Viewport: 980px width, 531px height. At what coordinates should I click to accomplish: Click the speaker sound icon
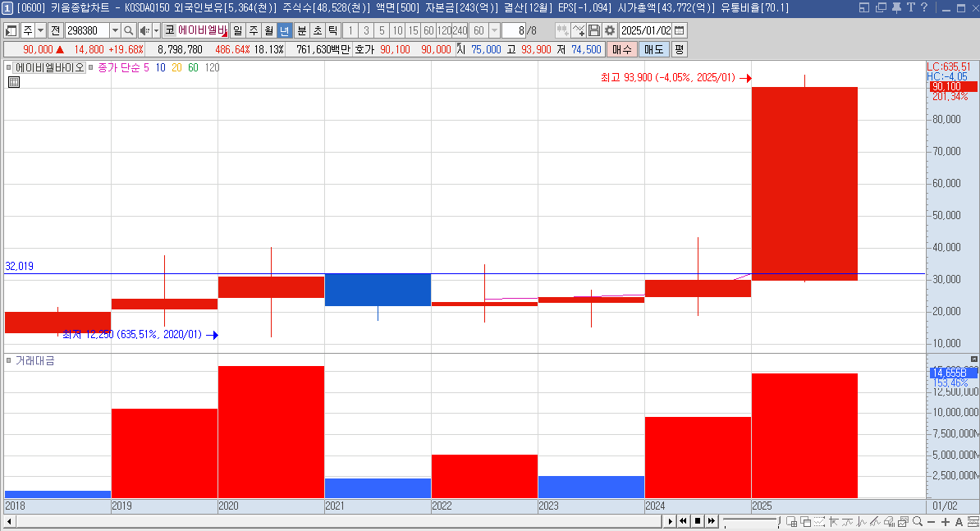point(144,30)
